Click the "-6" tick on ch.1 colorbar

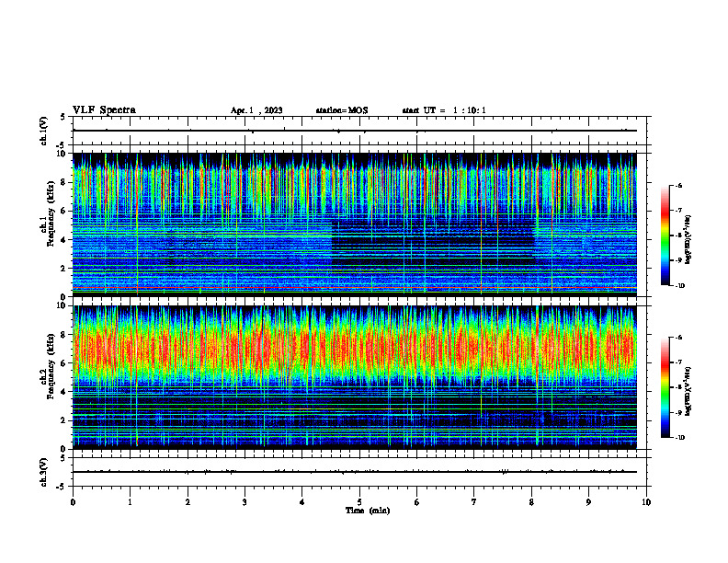point(679,186)
